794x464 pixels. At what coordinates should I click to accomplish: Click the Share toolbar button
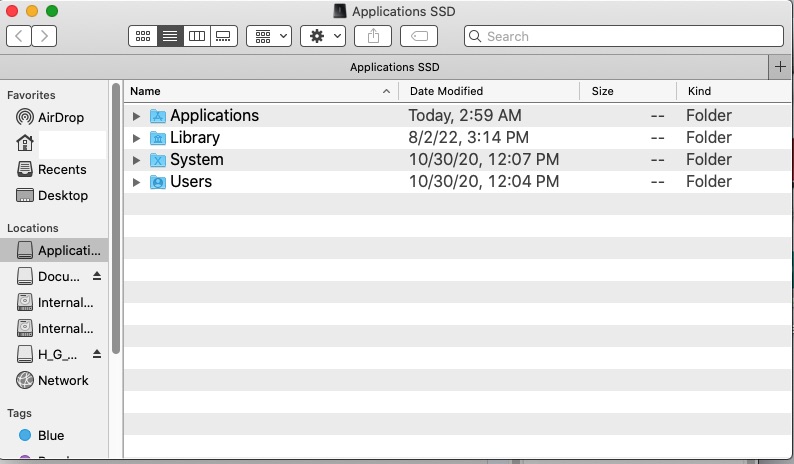373,36
